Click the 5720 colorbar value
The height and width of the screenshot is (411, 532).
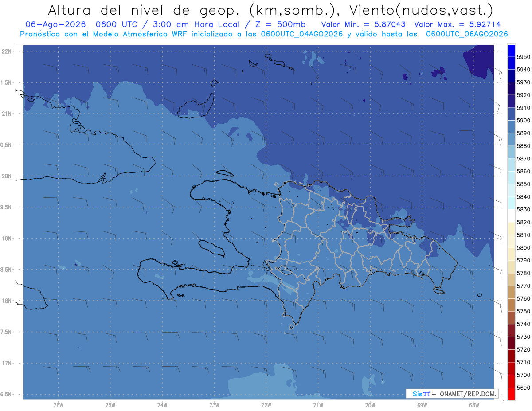(523, 349)
